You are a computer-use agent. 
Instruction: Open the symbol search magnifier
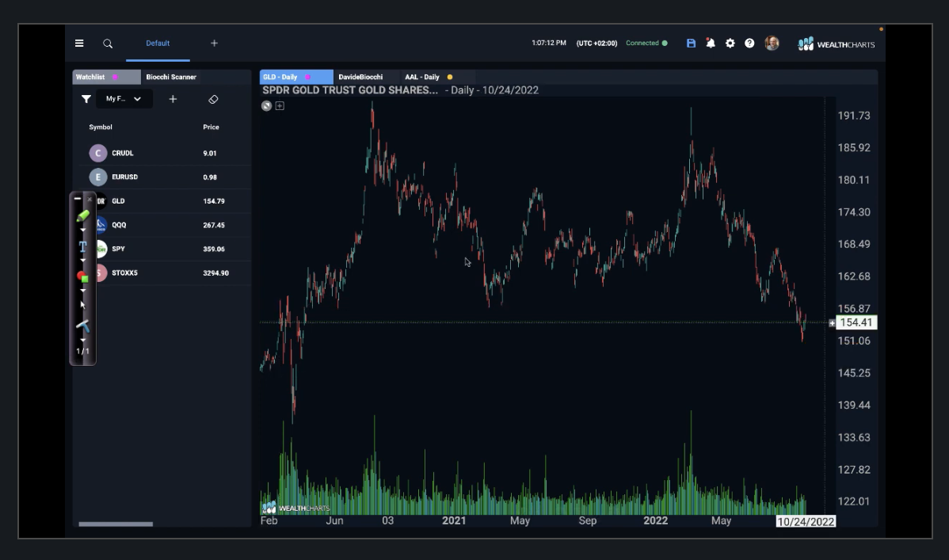tap(108, 44)
